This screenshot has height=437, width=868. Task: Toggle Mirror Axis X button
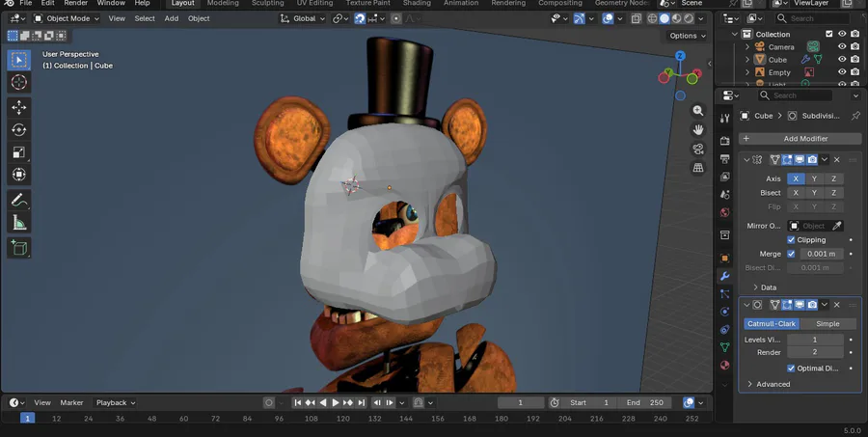coord(796,178)
